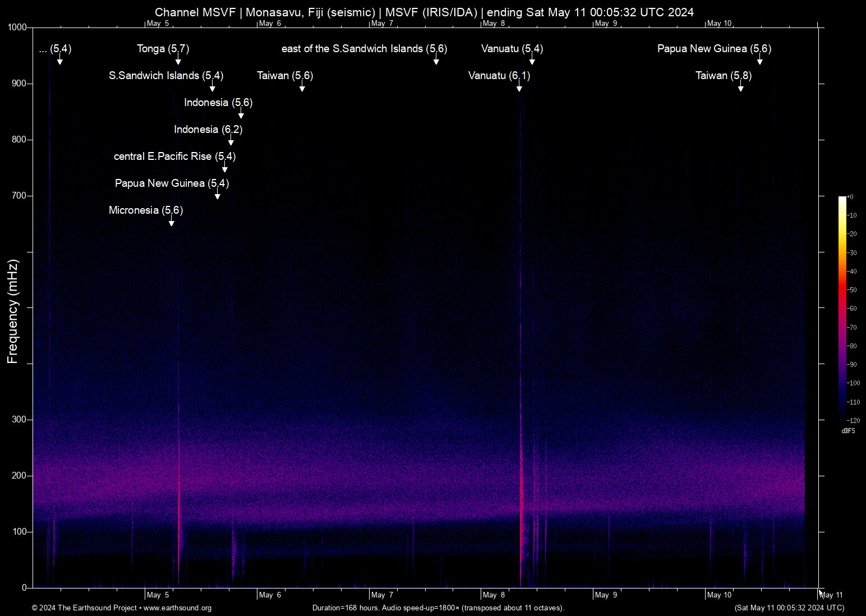The width and height of the screenshot is (866, 616).
Task: Click the "Vanuatu (5.4)" event label
Action: pyautogui.click(x=512, y=49)
